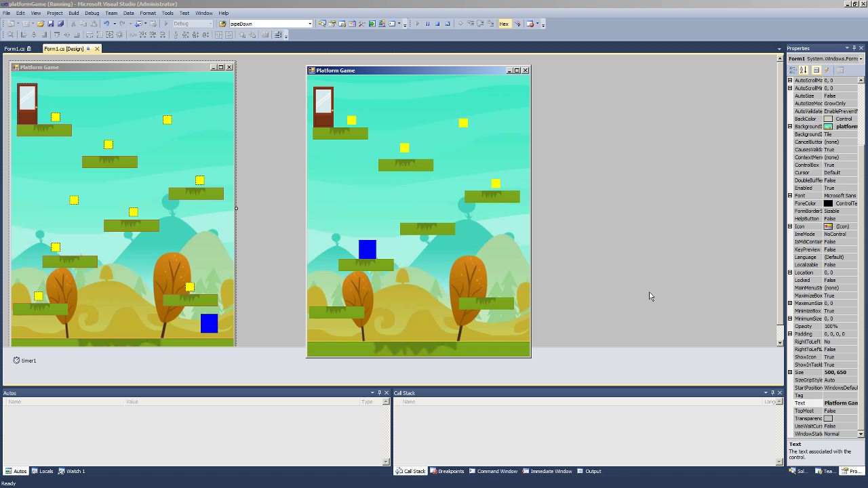
Task: Switch Properties panel to Events lightning-bolt view
Action: click(827, 70)
